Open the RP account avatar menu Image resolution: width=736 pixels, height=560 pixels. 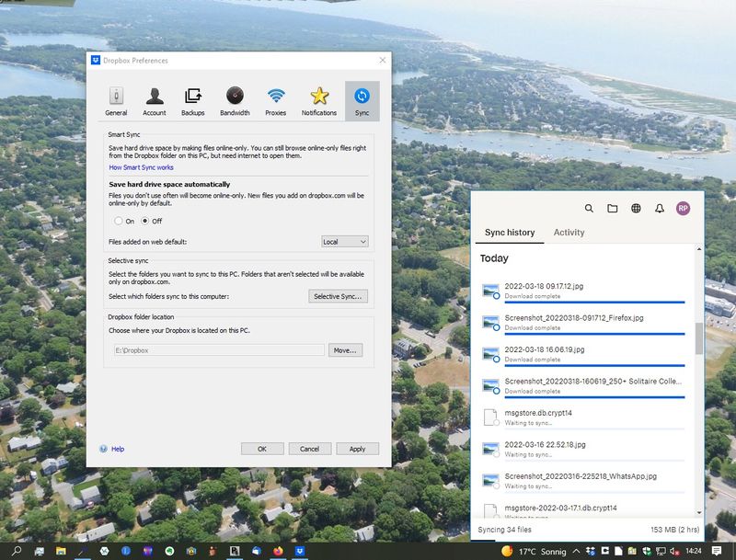(683, 209)
